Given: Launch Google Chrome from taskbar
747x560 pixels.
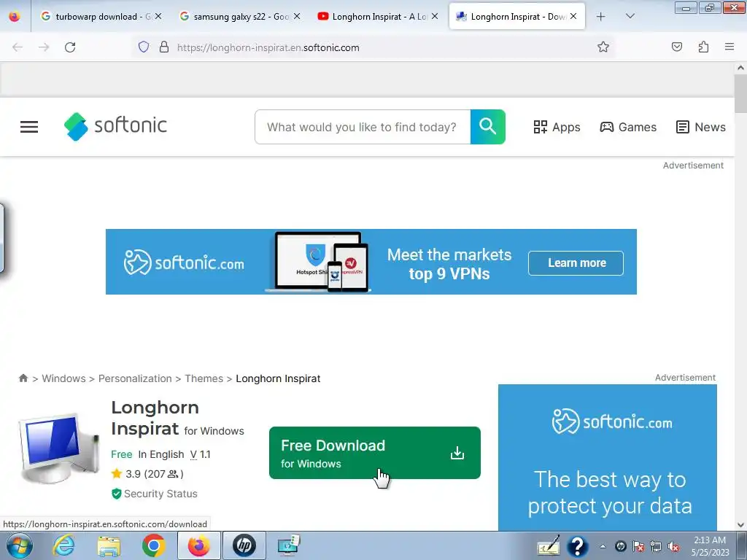Looking at the screenshot, I should coord(153,545).
